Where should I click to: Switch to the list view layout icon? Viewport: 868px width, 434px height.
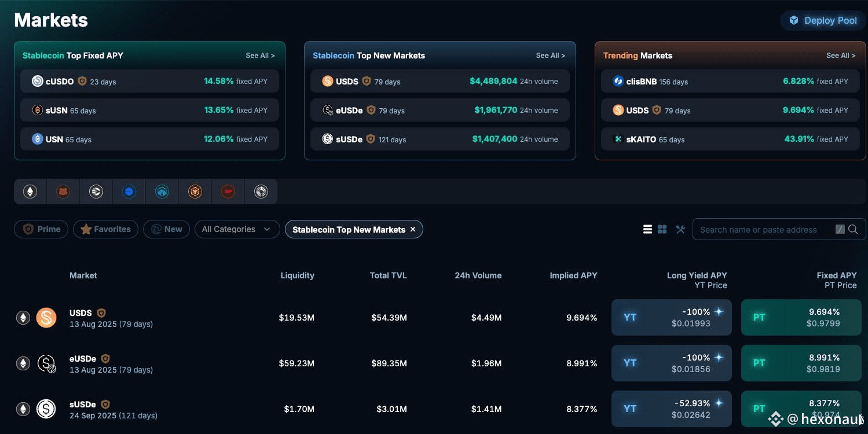[x=647, y=230]
